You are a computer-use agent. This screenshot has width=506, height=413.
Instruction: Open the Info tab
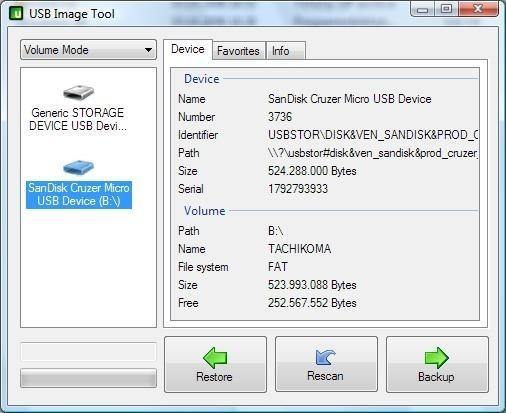coord(281,51)
